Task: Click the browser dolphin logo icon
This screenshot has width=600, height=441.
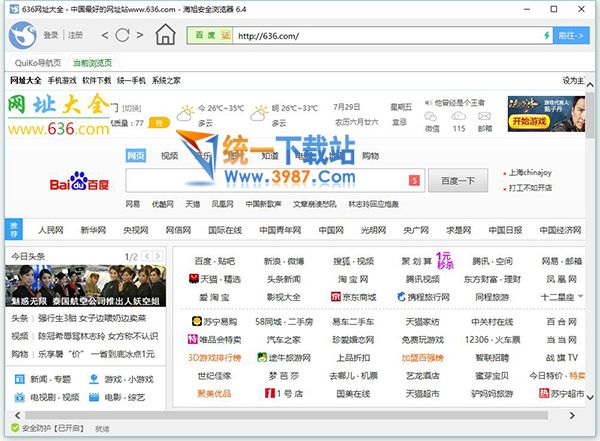Action: (x=22, y=35)
